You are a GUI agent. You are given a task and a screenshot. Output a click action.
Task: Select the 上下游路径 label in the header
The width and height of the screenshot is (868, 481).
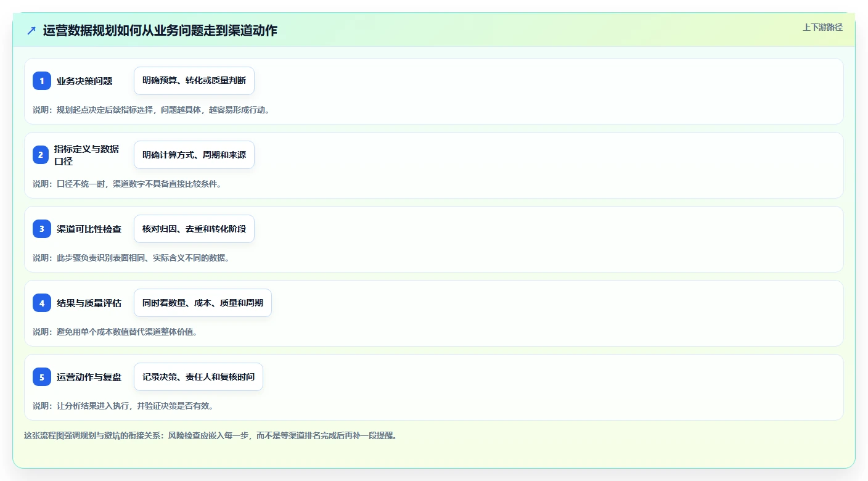click(822, 27)
